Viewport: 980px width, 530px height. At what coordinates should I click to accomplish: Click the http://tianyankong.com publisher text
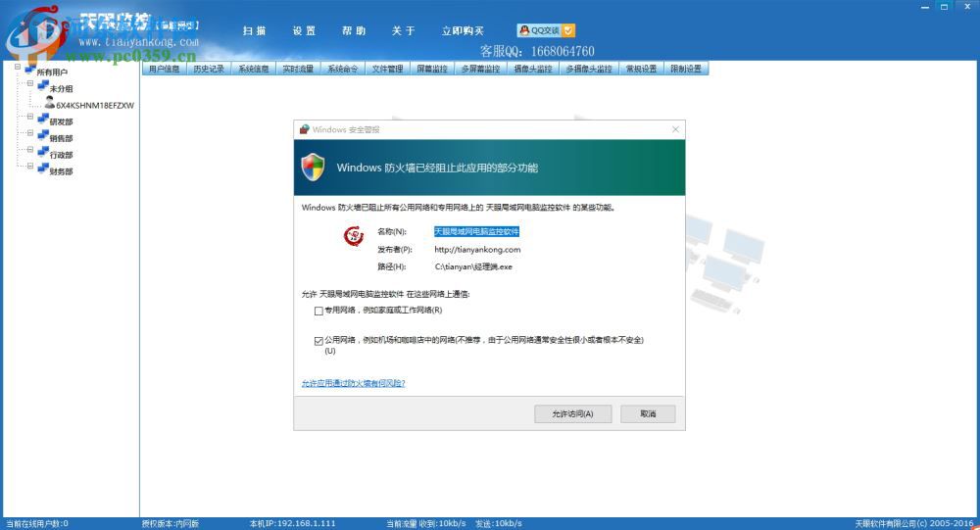pyautogui.click(x=477, y=250)
